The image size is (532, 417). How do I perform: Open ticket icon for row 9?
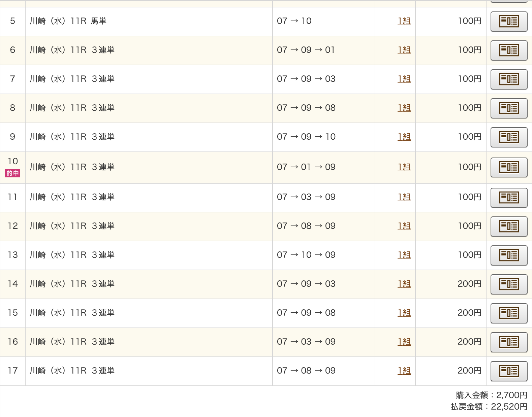click(509, 137)
